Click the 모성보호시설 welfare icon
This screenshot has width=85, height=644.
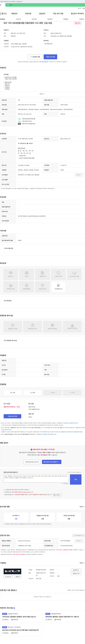coord(42,287)
